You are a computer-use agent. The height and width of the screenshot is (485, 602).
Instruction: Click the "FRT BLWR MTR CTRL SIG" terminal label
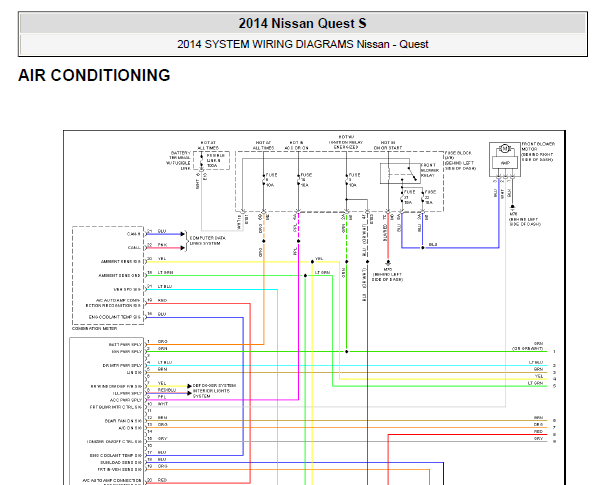click(116, 407)
